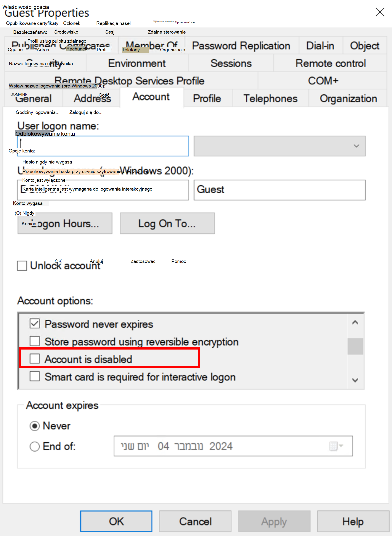
Task: Click the Log On To... button
Action: [167, 223]
